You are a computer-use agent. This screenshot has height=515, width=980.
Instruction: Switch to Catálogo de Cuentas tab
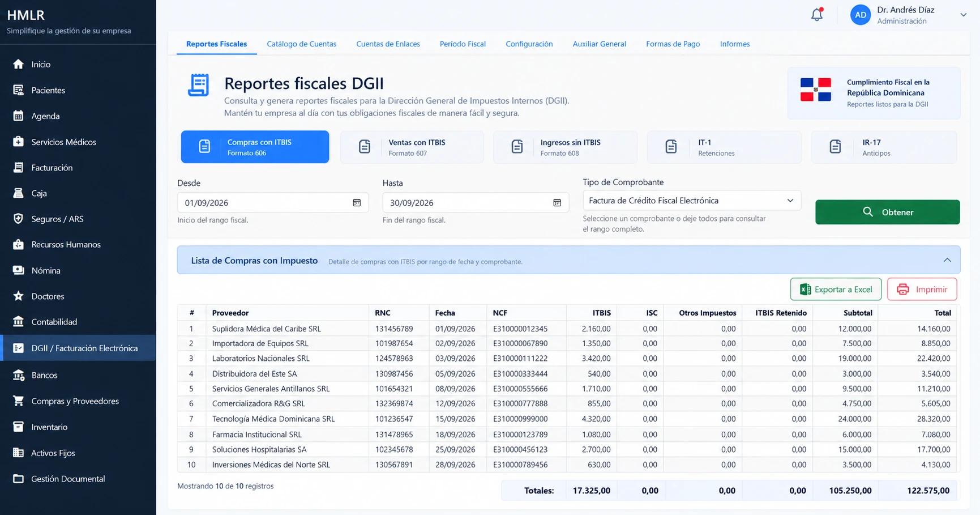coord(301,44)
